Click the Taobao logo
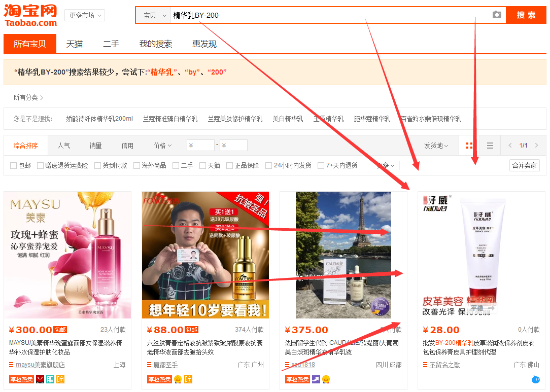The width and height of the screenshot is (550, 392). [30, 15]
